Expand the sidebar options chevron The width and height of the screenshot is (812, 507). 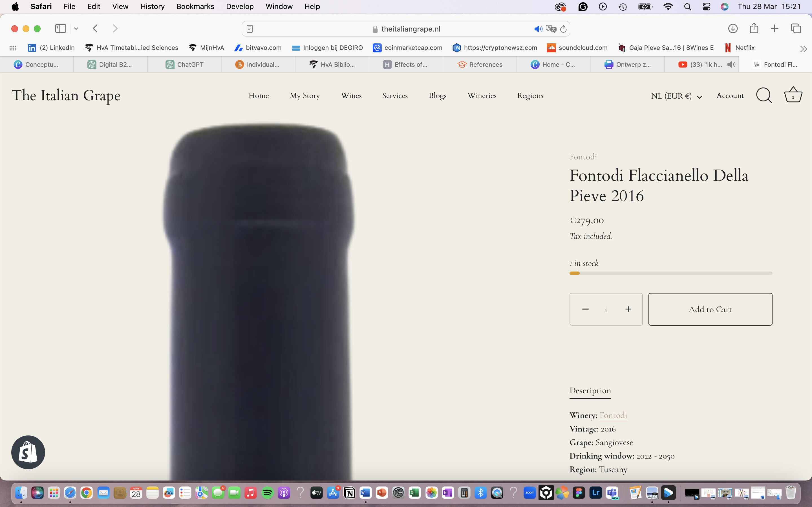76,28
